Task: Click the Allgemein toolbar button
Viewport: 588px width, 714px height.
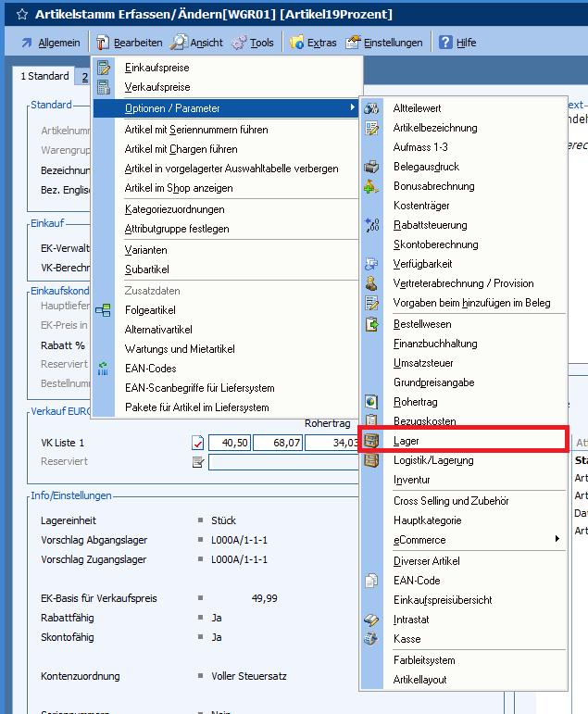Action: [50, 43]
